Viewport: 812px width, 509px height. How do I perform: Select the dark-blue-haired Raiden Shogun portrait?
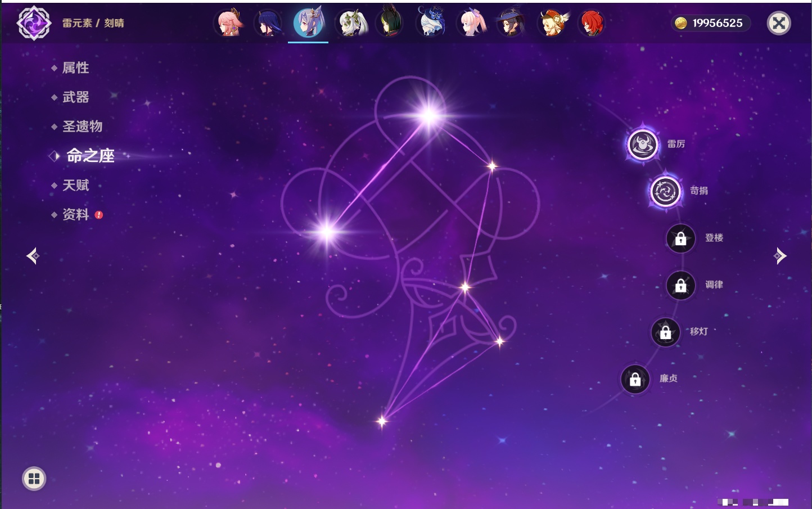pyautogui.click(x=268, y=23)
